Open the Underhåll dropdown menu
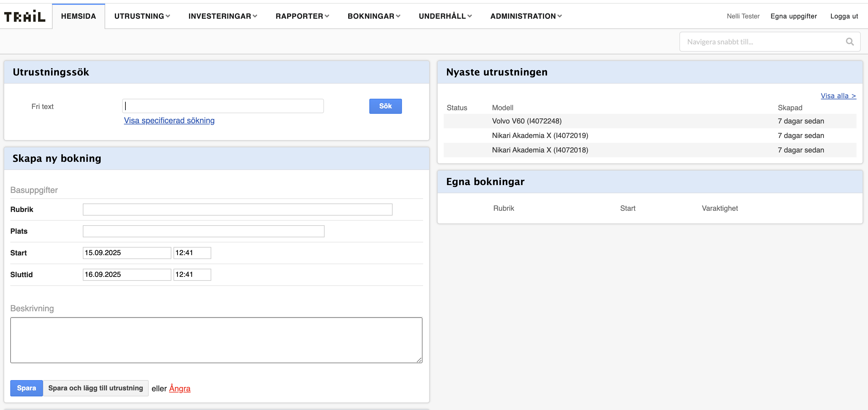Screen dimensions: 868x410 click(x=445, y=16)
